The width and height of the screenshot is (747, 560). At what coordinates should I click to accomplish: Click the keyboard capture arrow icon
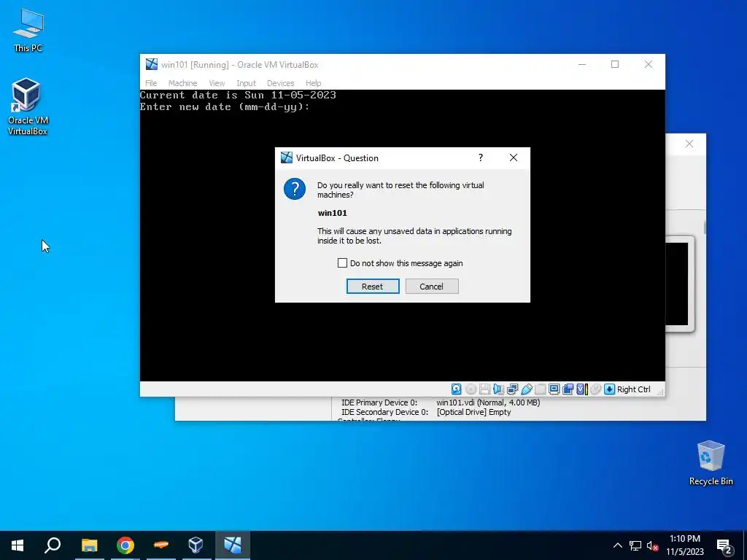[609, 389]
